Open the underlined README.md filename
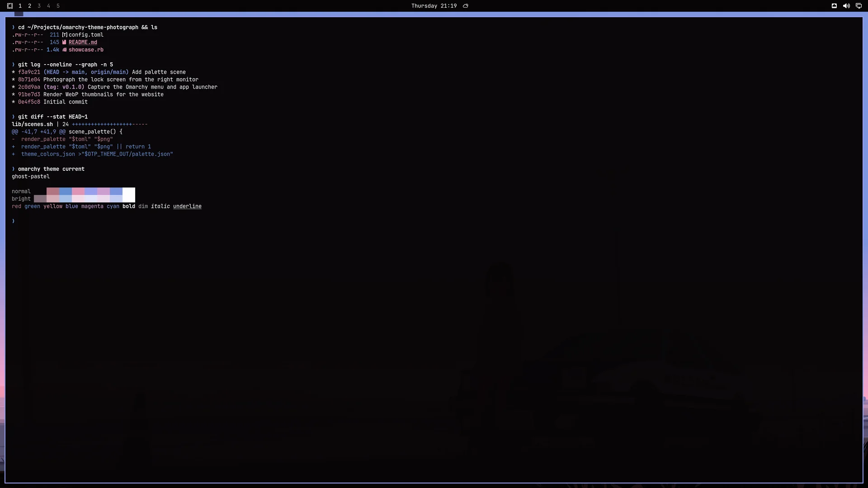 click(x=83, y=42)
